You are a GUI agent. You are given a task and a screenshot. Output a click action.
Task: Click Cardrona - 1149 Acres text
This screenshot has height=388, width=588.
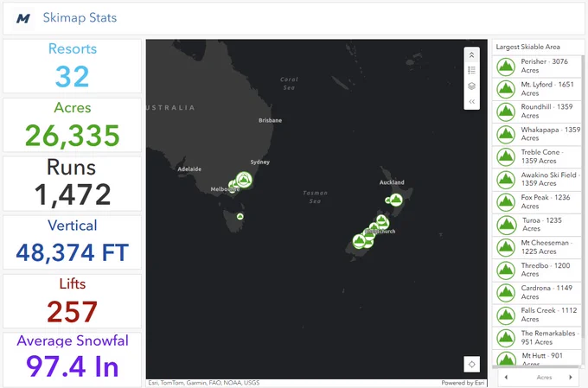[x=546, y=292]
